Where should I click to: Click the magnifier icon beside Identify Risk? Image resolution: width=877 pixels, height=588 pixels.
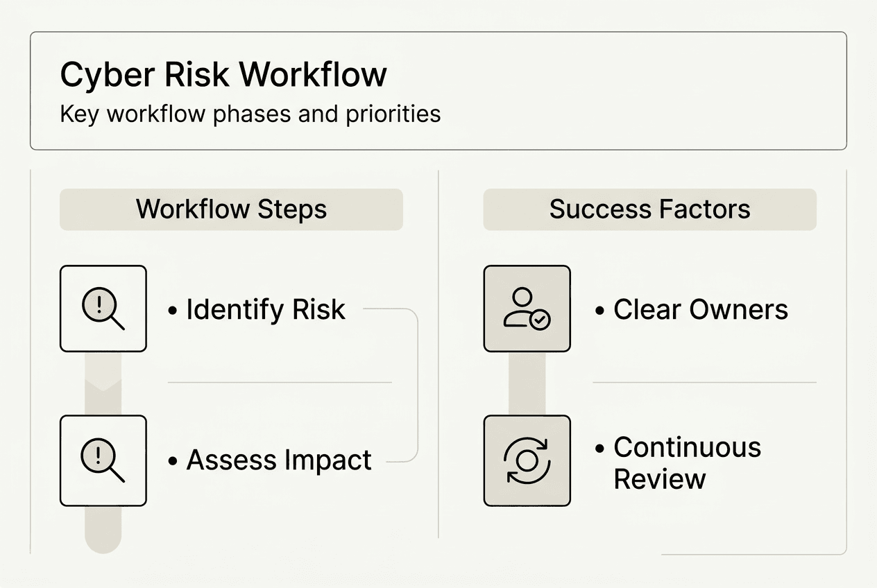click(x=103, y=309)
